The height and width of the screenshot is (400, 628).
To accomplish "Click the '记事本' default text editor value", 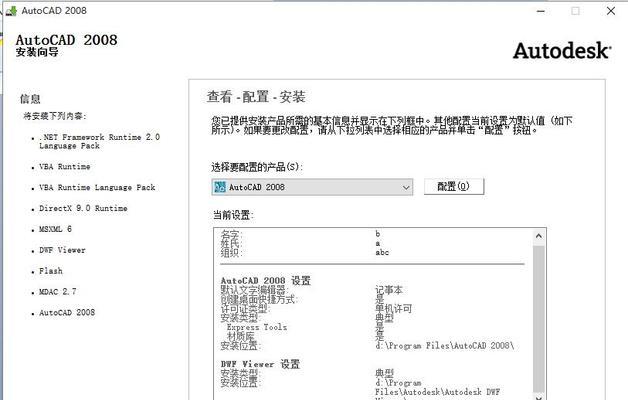I will click(388, 290).
